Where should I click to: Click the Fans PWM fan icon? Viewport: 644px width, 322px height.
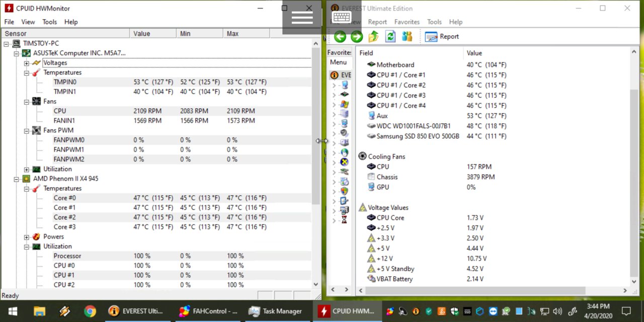point(36,130)
